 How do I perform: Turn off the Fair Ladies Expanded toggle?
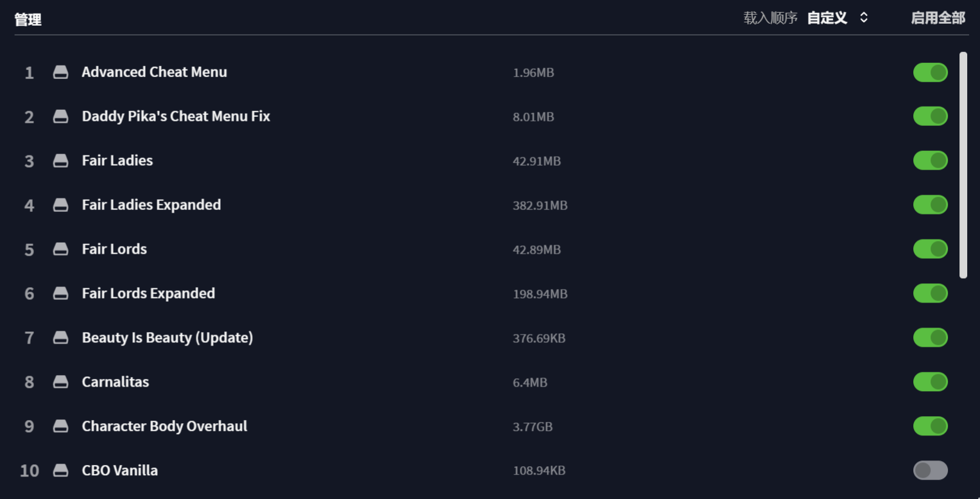point(930,206)
